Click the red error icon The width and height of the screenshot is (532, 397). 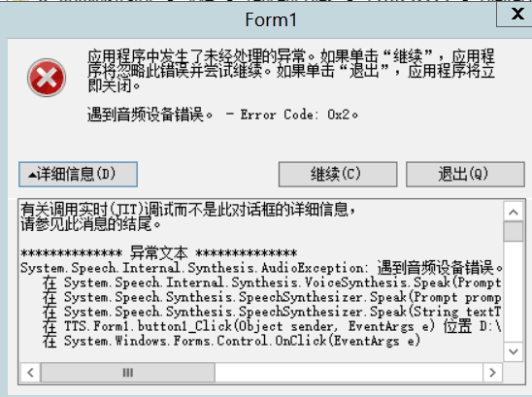pos(47,78)
